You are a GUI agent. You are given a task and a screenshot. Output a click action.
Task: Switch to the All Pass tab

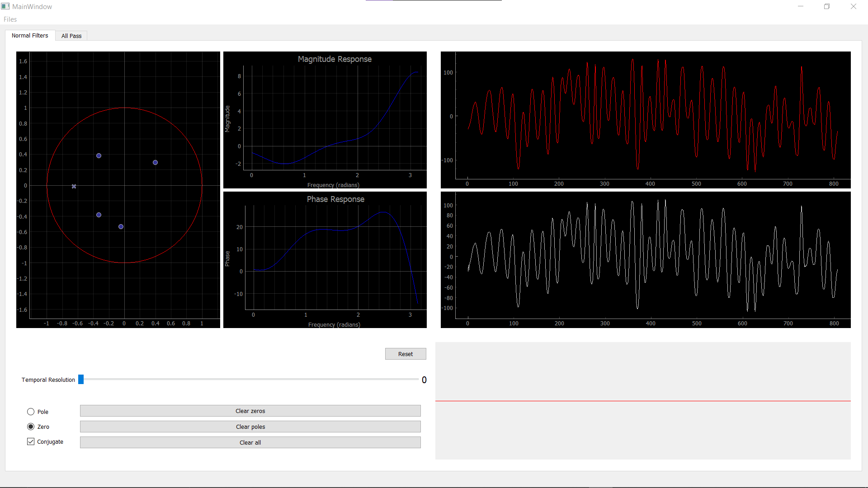click(x=71, y=36)
